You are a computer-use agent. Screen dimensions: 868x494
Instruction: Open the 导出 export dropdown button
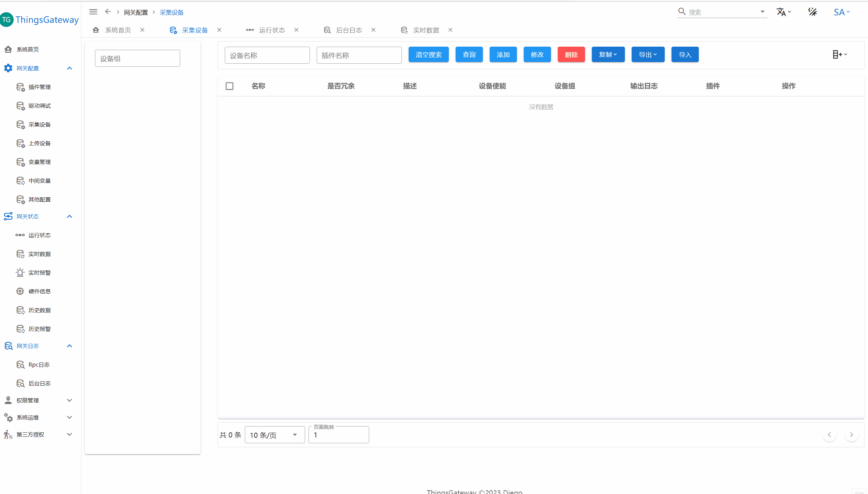click(x=648, y=55)
